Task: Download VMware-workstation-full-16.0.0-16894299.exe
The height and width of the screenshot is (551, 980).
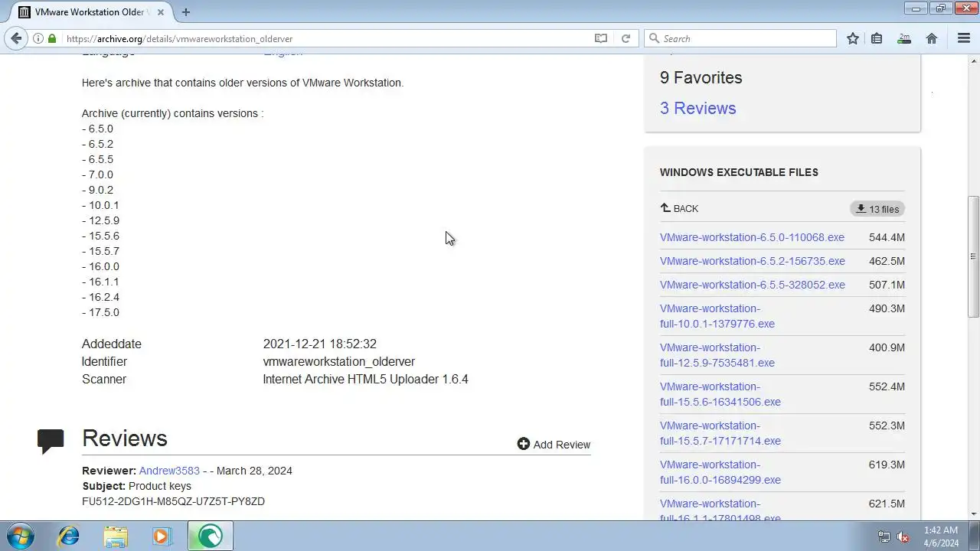Action: click(720, 472)
